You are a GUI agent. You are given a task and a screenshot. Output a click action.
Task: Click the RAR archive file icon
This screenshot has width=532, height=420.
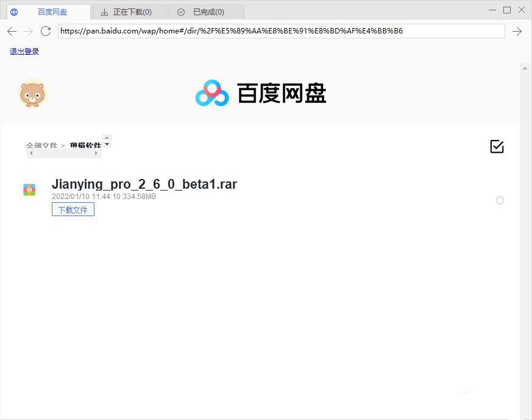coord(29,190)
